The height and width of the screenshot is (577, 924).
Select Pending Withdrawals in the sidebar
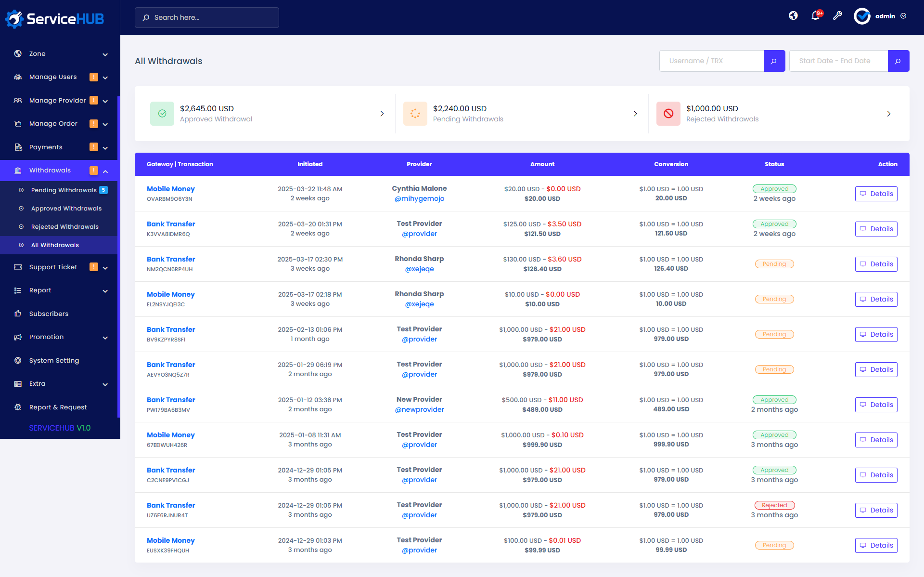pyautogui.click(x=63, y=190)
